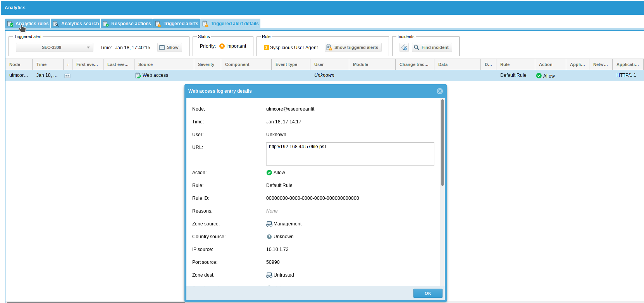Close the Web access log entry dialog
The width and height of the screenshot is (644, 303).
(440, 91)
